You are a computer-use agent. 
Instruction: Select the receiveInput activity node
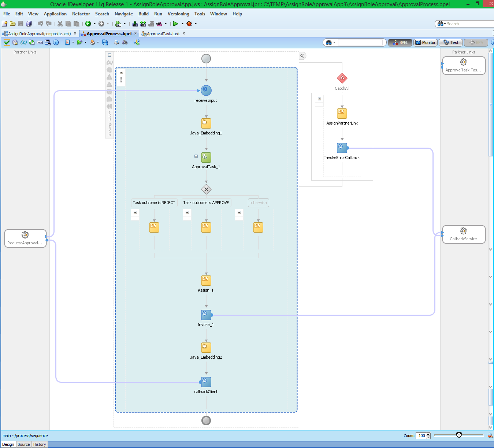click(x=206, y=90)
